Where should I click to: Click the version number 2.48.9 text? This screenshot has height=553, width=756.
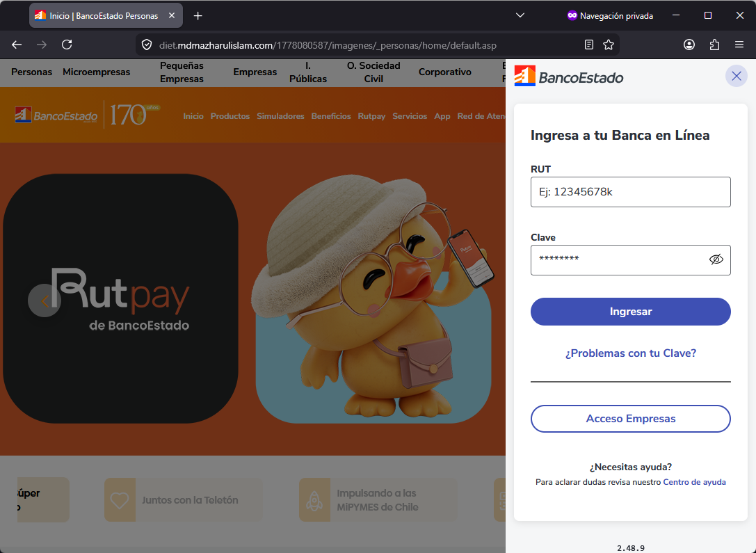pos(631,548)
